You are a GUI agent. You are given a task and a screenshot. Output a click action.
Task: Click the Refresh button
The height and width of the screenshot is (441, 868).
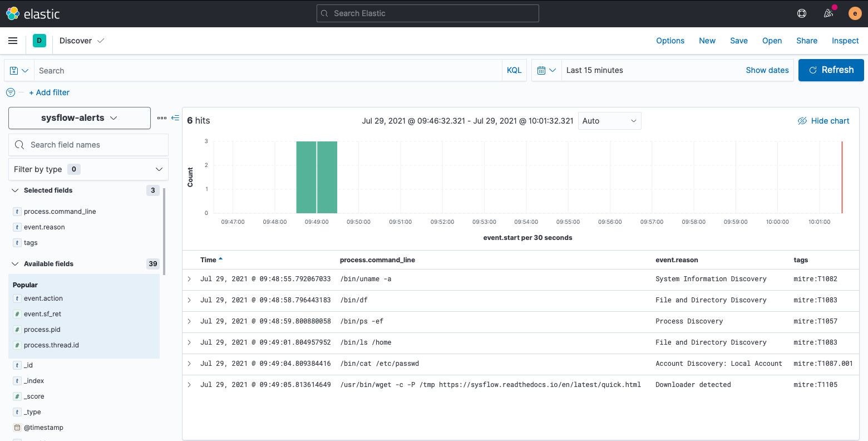click(831, 70)
